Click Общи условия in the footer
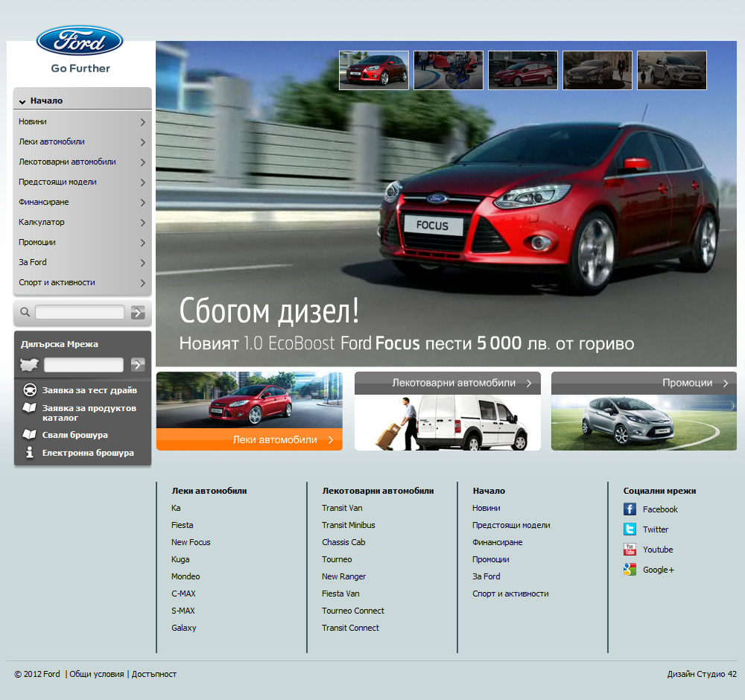This screenshot has height=700, width=745. pyautogui.click(x=96, y=674)
